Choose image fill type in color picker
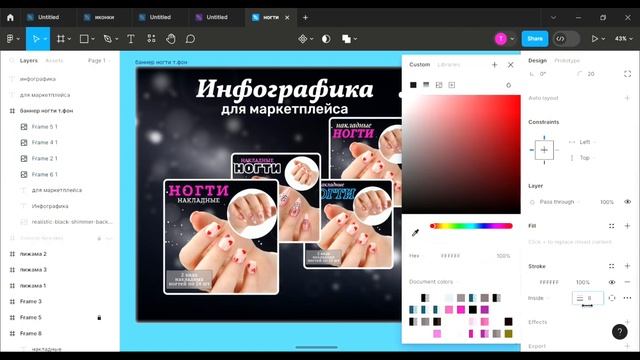This screenshot has height=360, width=640. click(439, 85)
